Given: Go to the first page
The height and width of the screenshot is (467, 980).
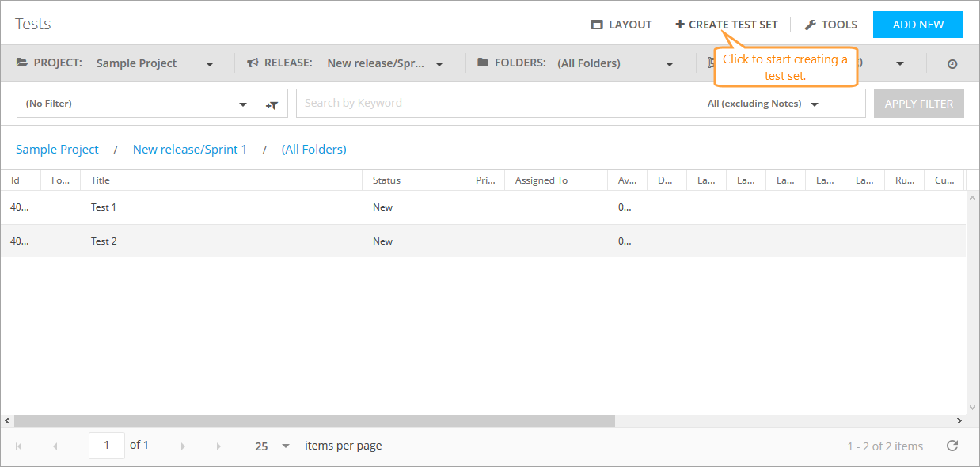Looking at the screenshot, I should coord(19,446).
